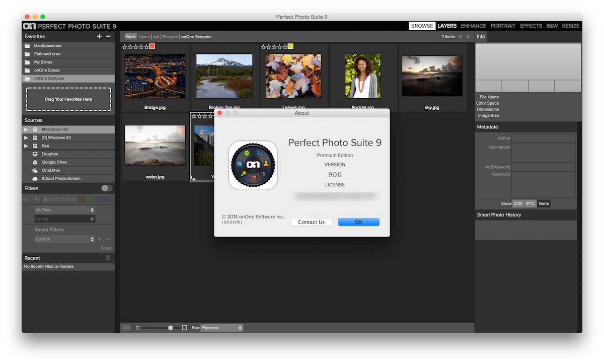604x364 pixels.
Task: Click the greater-than-or-equal rating filter icon
Action: pyautogui.click(x=45, y=199)
